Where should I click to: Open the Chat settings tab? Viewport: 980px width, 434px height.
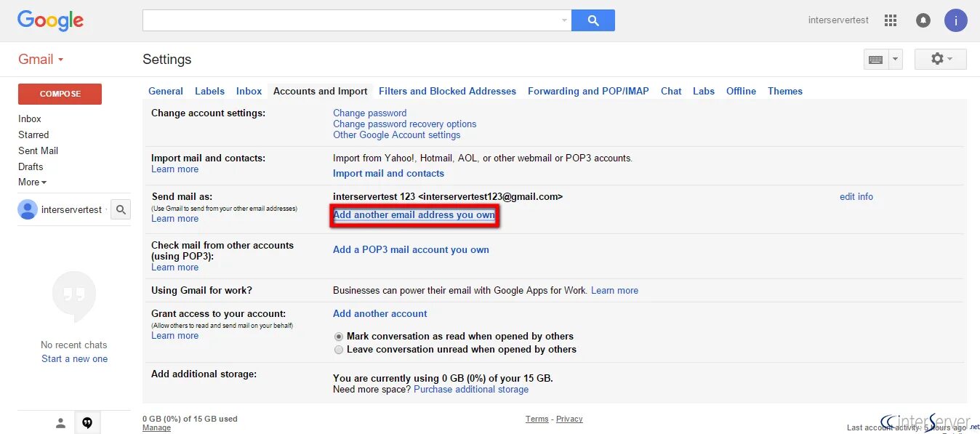(x=671, y=91)
